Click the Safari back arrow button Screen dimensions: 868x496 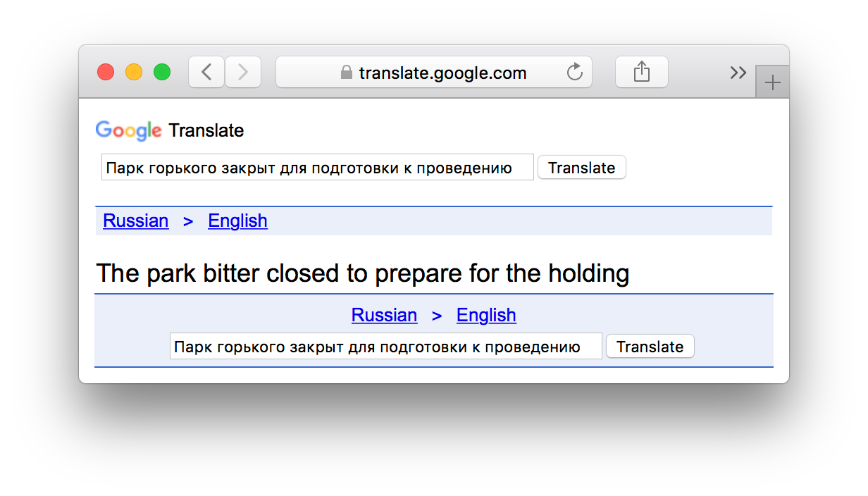click(206, 72)
